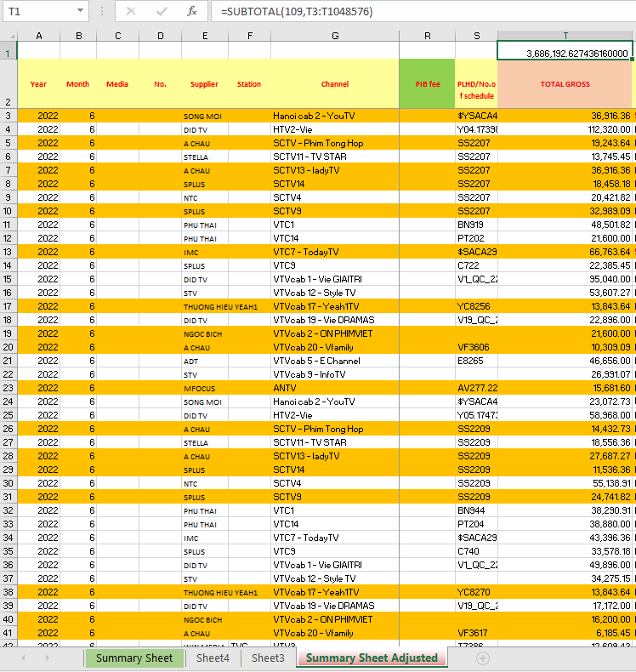
Task: Click the YC8270 schedule cell
Action: coord(476,592)
